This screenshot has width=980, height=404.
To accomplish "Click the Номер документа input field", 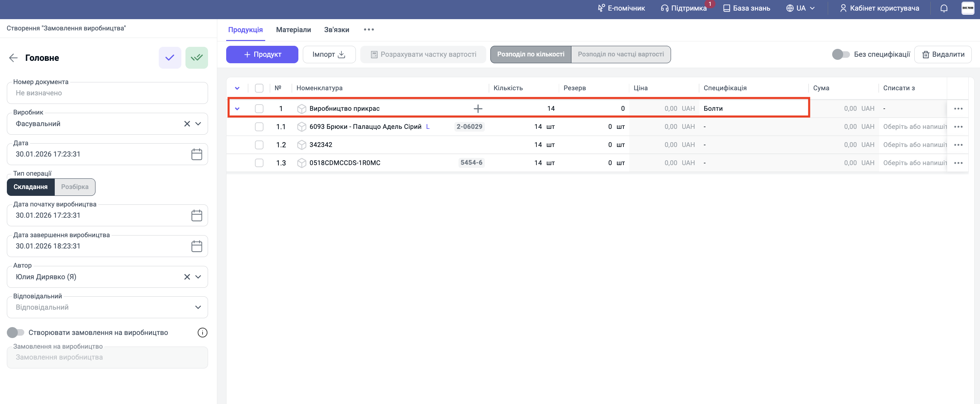I will (107, 93).
